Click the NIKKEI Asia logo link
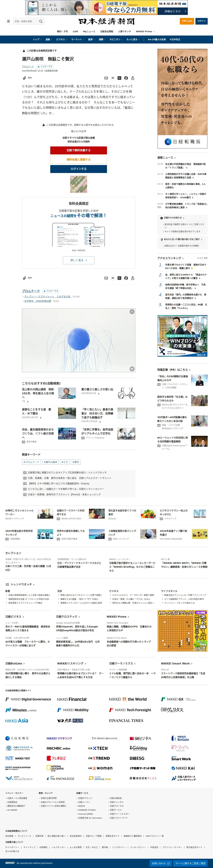Viewport: 213px width, 868px height. point(17,720)
